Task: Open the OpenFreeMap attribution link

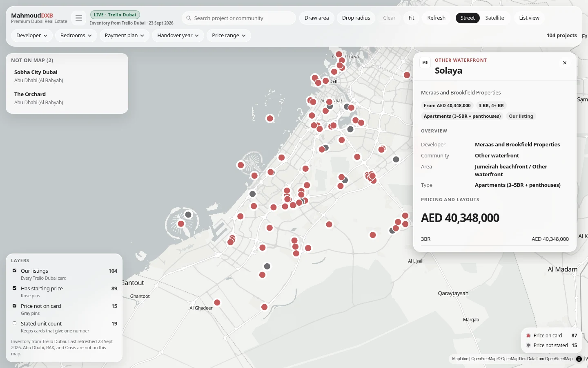Action: [484, 359]
